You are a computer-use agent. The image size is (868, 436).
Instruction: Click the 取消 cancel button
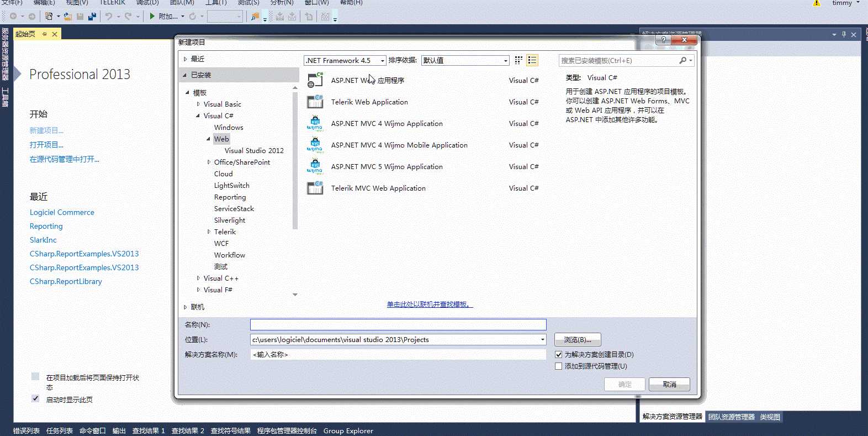pyautogui.click(x=669, y=384)
